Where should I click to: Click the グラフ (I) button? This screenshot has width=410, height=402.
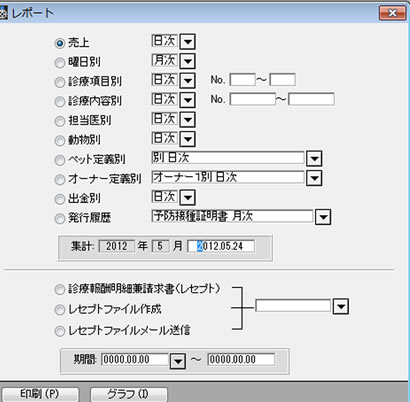point(129,394)
